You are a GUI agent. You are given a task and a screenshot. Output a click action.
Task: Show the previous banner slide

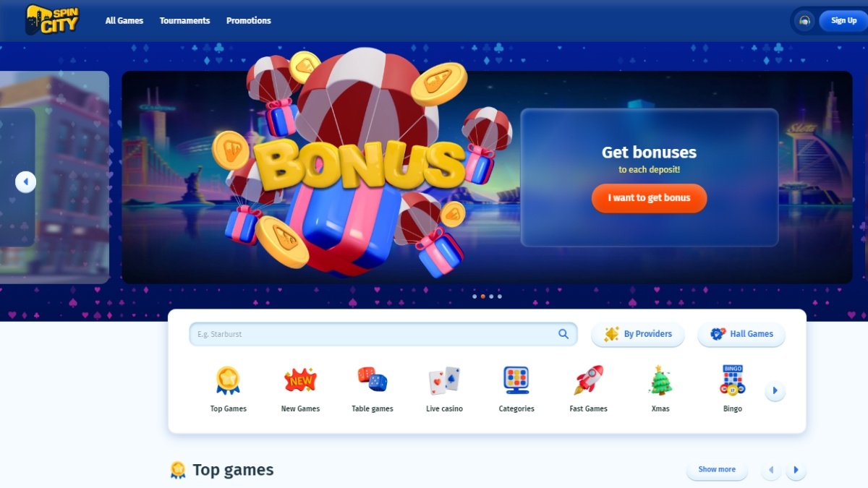(x=25, y=181)
